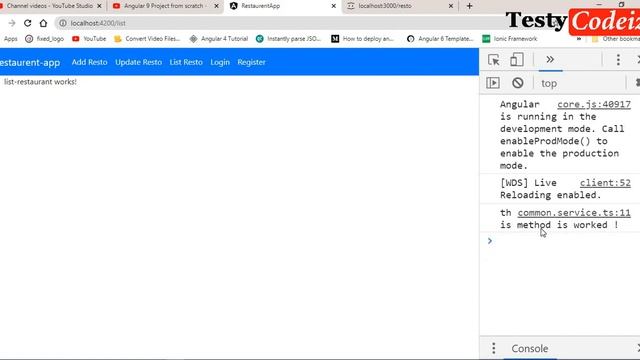Screen dimensions: 640x360
Task: Open the fixed_logo bookmark
Action: pos(44,39)
